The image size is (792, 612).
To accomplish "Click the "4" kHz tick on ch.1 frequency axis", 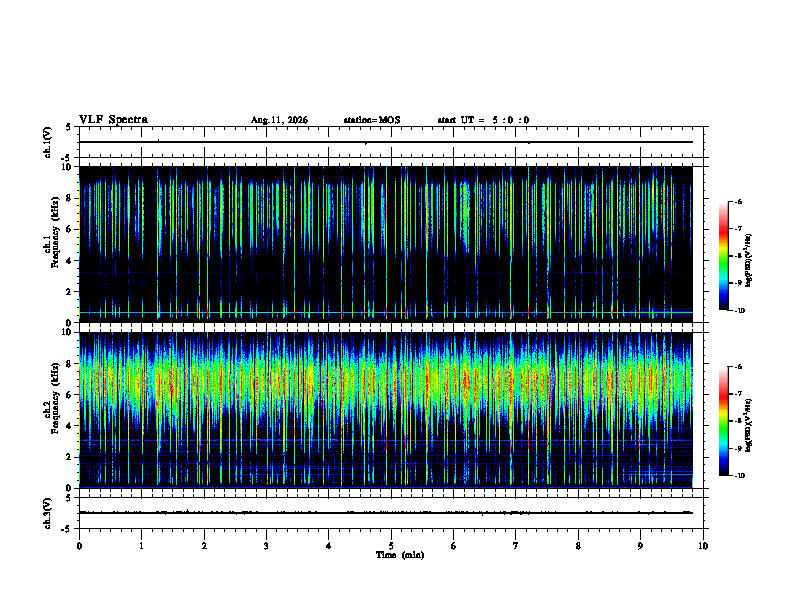I will tap(70, 261).
